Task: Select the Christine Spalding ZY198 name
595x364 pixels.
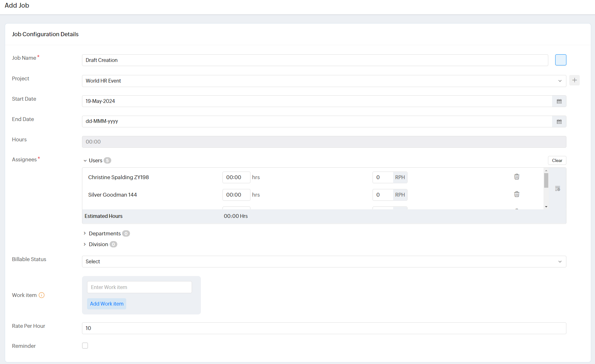Action: (x=119, y=177)
